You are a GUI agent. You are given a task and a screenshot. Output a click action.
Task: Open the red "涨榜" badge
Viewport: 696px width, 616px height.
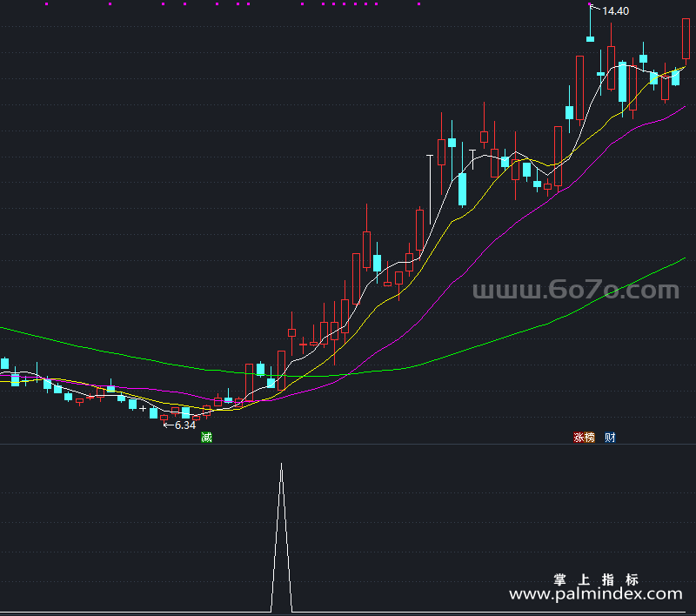coord(584,437)
